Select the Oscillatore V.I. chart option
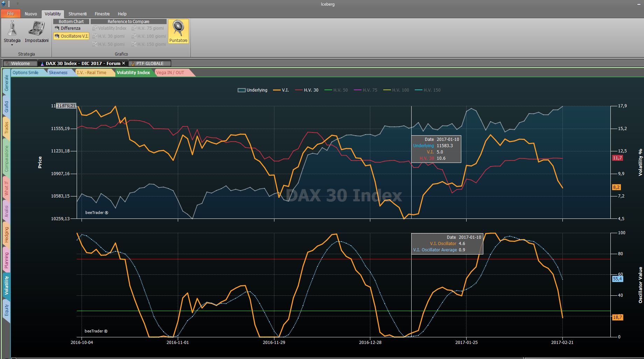 (71, 36)
